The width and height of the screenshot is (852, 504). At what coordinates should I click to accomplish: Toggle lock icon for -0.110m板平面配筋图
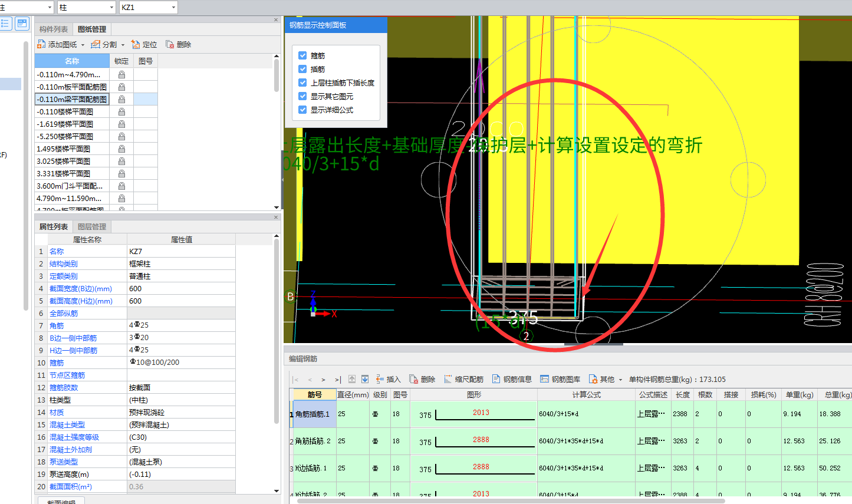tap(121, 87)
